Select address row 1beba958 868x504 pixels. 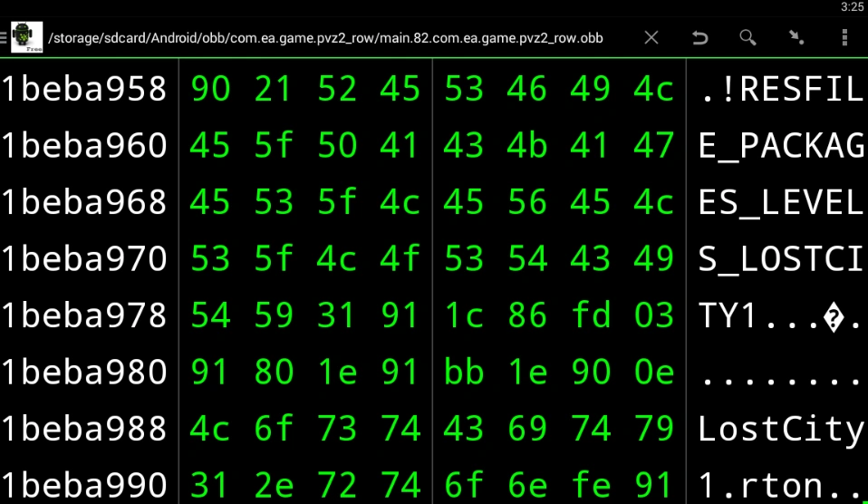84,89
